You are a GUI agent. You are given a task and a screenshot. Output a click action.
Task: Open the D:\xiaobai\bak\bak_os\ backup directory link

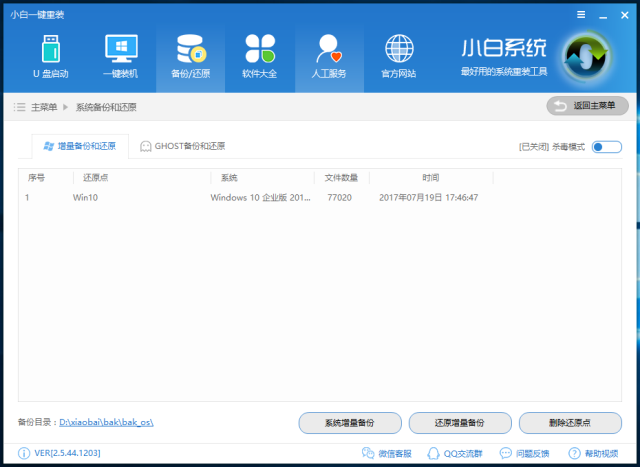(105, 423)
